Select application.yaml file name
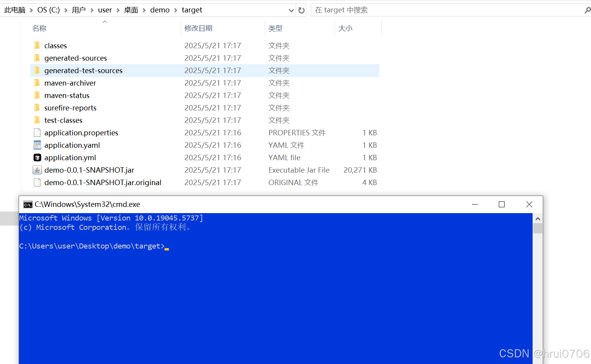This screenshot has height=364, width=591. pos(72,145)
